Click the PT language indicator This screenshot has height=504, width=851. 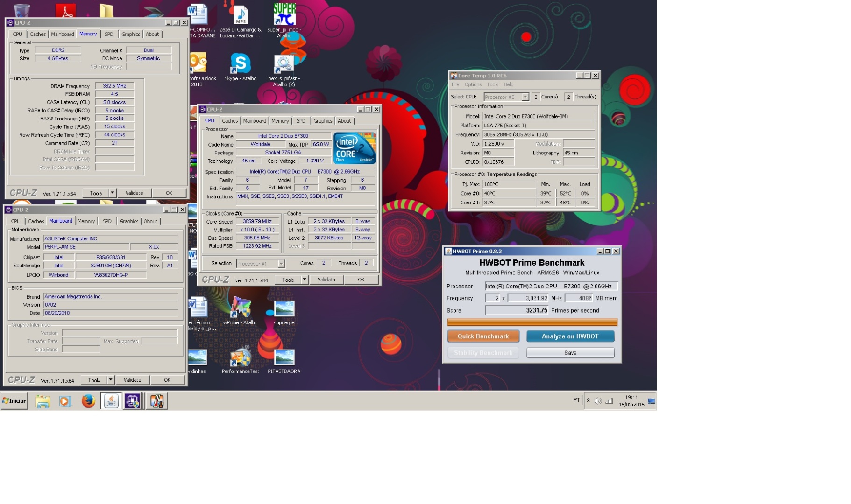576,400
